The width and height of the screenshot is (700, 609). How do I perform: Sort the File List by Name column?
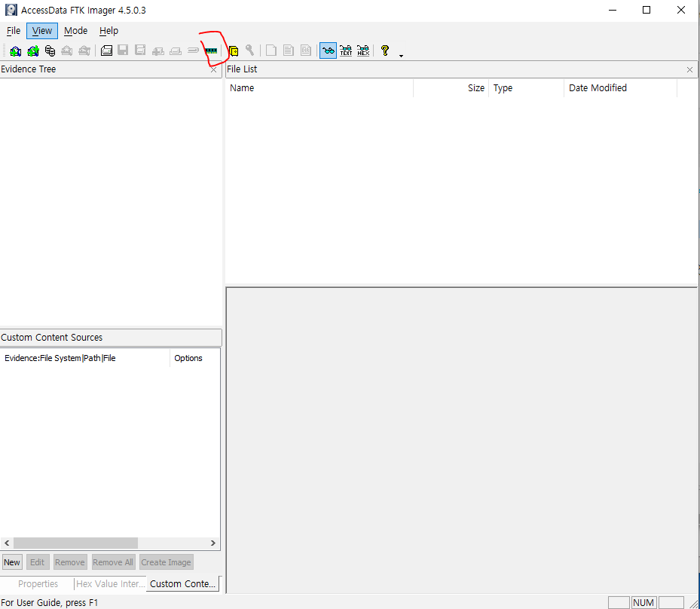tap(319, 88)
